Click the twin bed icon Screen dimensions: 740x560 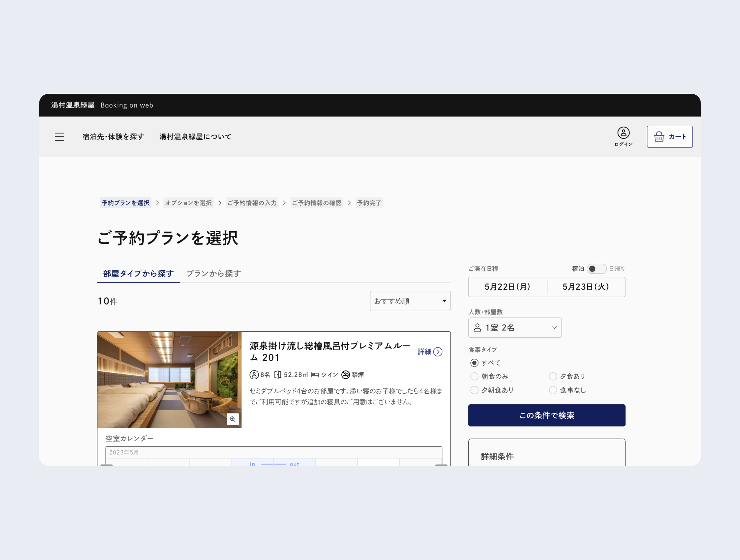click(x=315, y=375)
